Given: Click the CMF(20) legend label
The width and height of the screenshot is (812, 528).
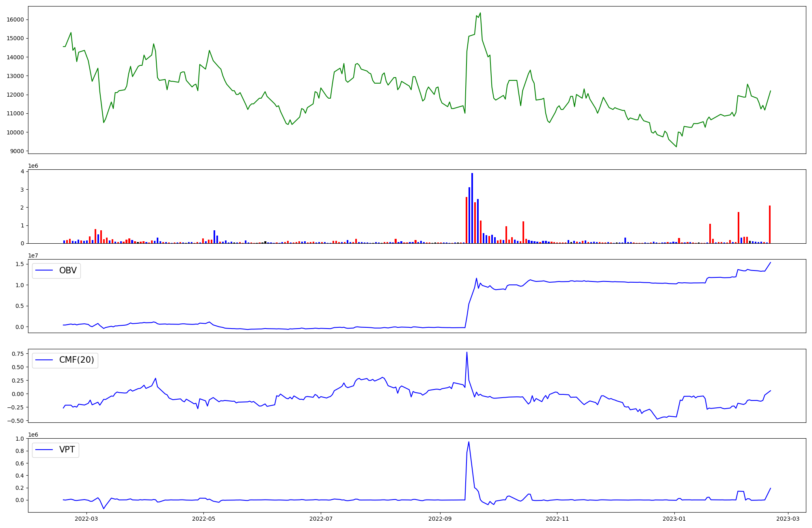Looking at the screenshot, I should point(76,360).
